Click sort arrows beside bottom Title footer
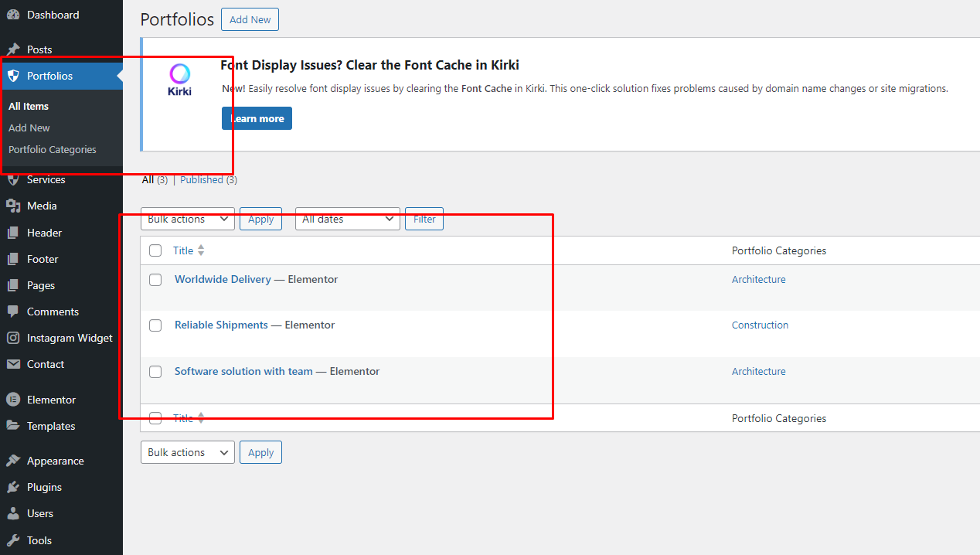The height and width of the screenshot is (555, 980). tap(201, 418)
